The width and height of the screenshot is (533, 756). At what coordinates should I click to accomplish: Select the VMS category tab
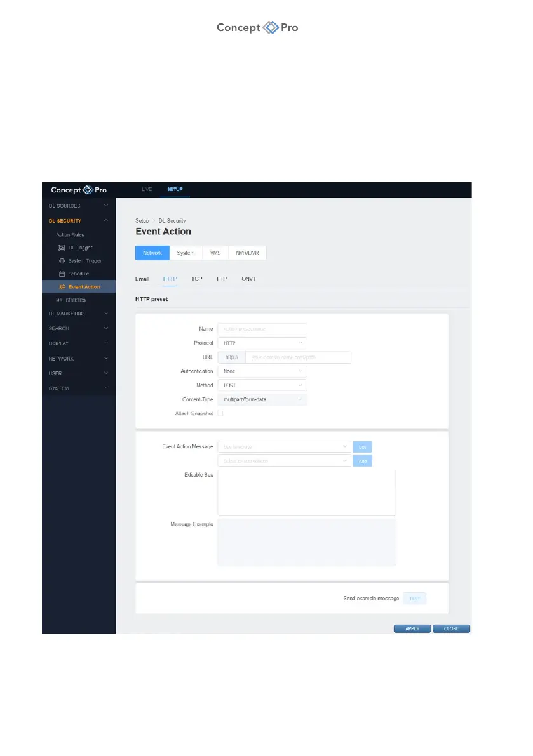coord(215,253)
